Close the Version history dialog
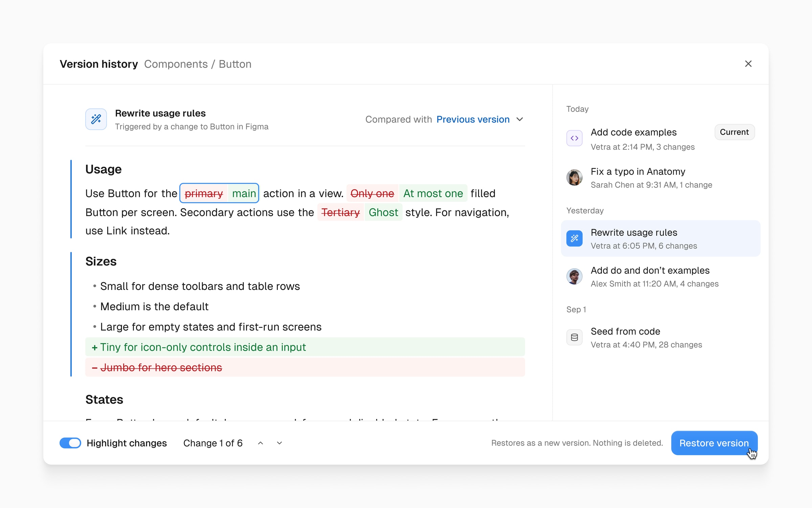The width and height of the screenshot is (812, 508). pos(748,64)
